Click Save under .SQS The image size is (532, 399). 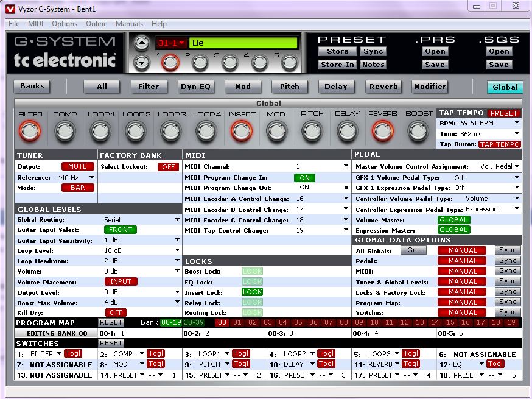point(499,65)
